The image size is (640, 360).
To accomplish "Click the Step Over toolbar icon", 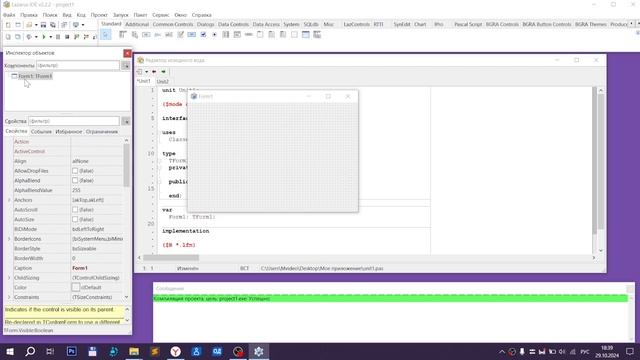I will pos(86,37).
